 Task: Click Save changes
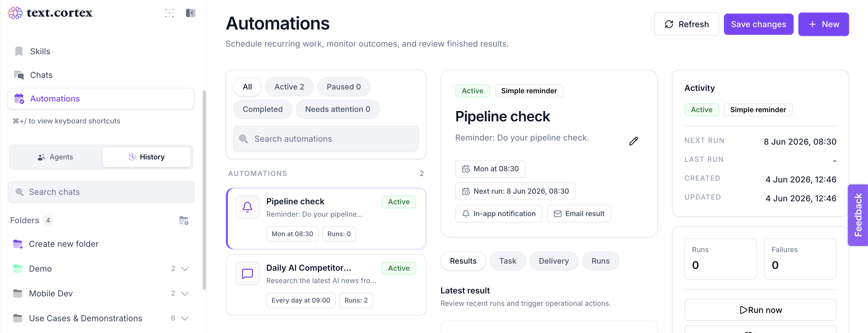click(x=758, y=24)
